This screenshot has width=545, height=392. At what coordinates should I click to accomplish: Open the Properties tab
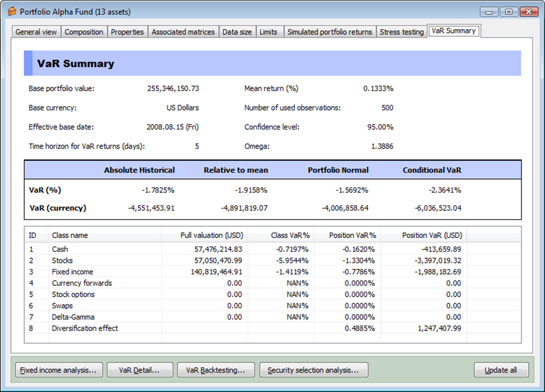(x=127, y=32)
